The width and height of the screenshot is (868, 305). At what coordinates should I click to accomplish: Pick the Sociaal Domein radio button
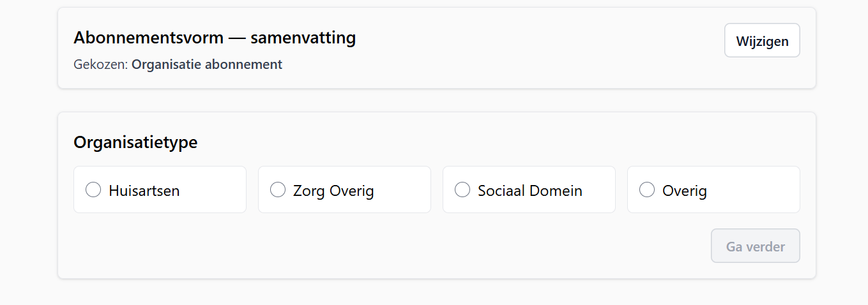click(x=462, y=190)
